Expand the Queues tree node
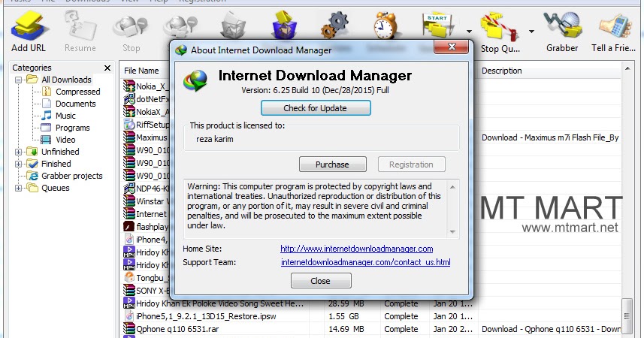 pyautogui.click(x=19, y=188)
